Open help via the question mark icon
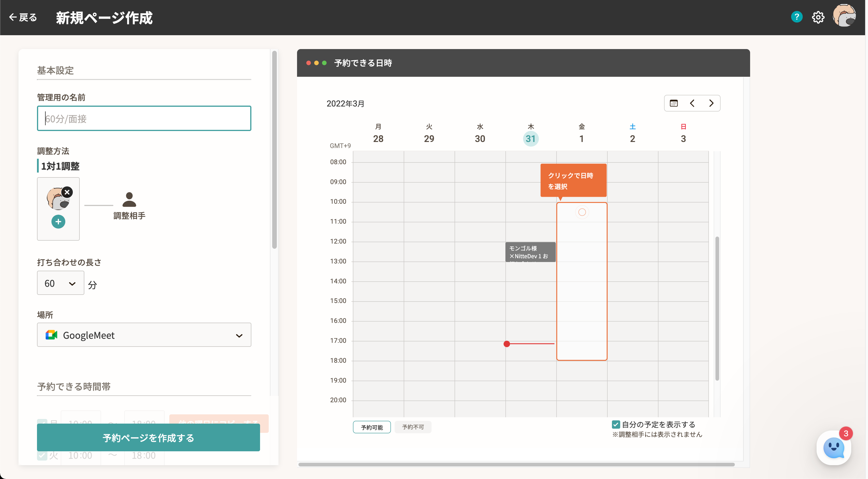This screenshot has height=479, width=868. [x=797, y=17]
